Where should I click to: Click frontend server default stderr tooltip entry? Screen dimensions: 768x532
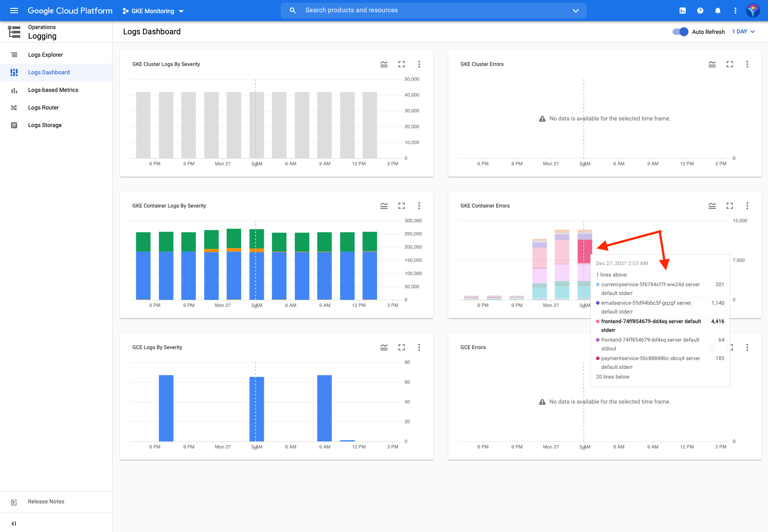click(660, 326)
